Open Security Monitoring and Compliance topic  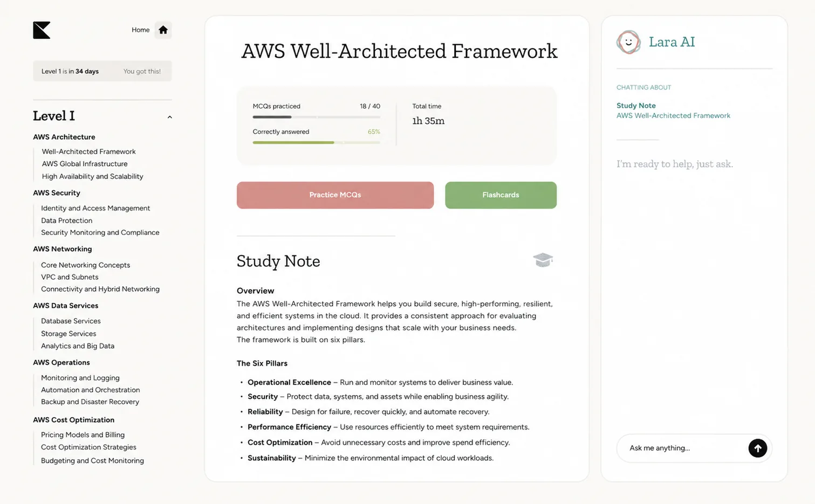click(x=100, y=232)
